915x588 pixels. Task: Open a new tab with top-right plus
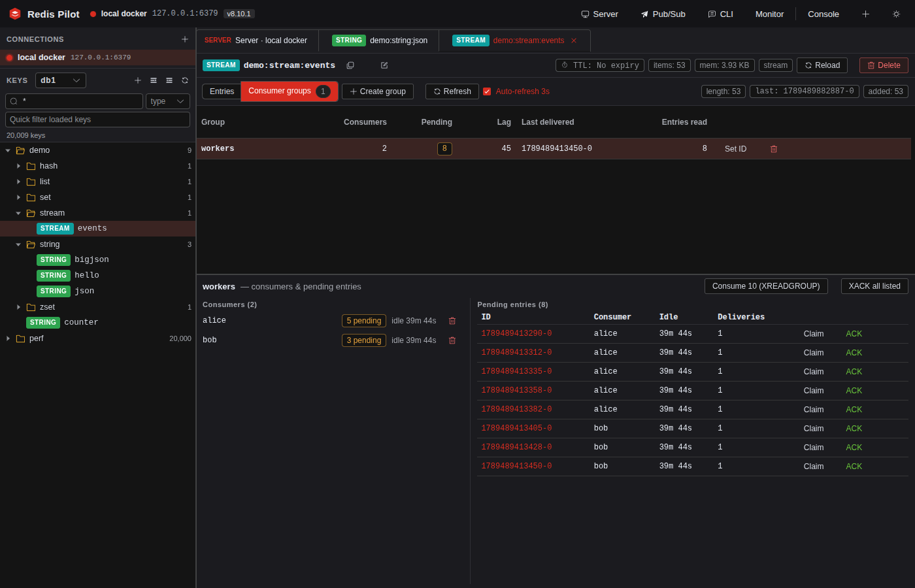pyautogui.click(x=865, y=14)
